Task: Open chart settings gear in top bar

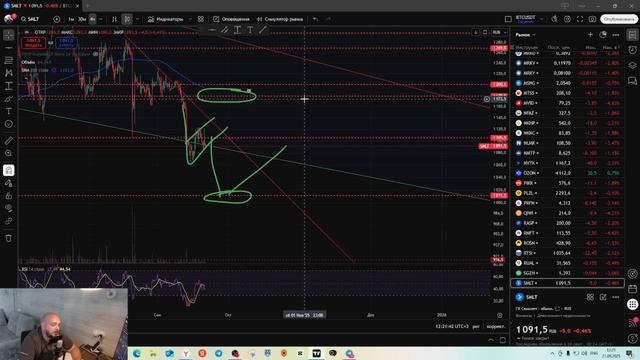Action: [567, 19]
